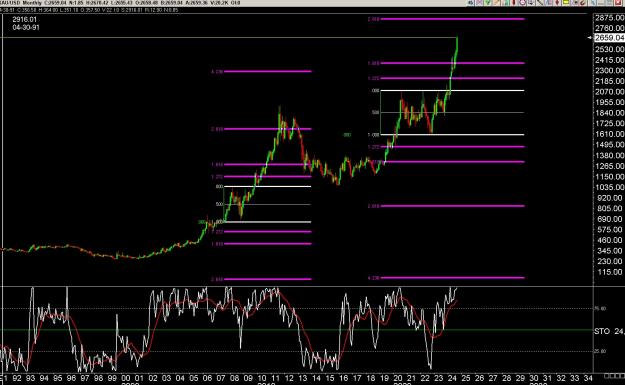The height and width of the screenshot is (385, 625).
Task: Click the 115.00 price axis label
Action: (609, 272)
